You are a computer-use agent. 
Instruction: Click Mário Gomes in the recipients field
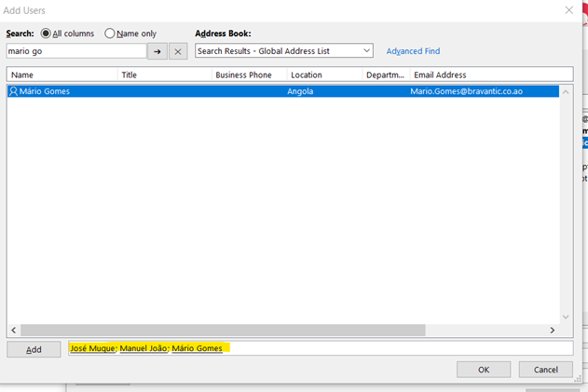tap(197, 348)
